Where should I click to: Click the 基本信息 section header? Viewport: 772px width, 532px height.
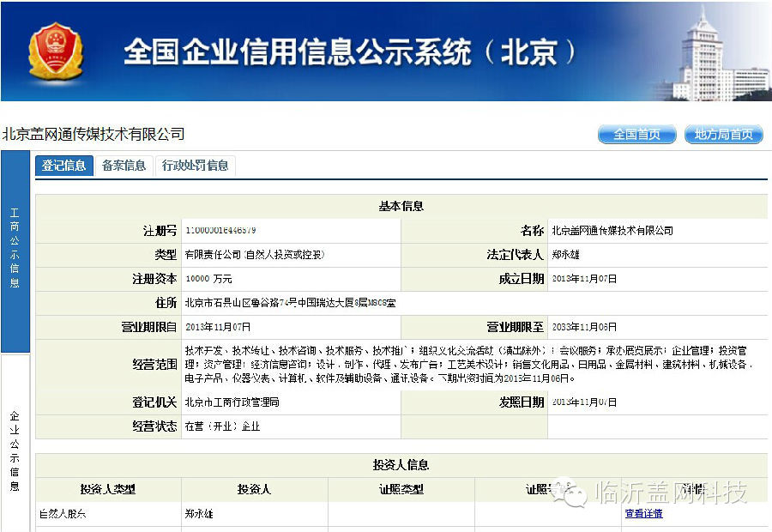click(x=401, y=206)
